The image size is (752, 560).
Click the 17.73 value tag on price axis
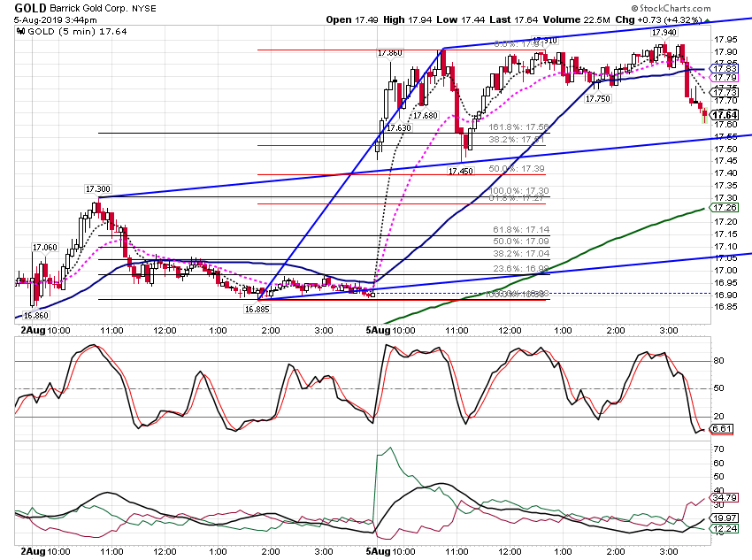[x=725, y=92]
